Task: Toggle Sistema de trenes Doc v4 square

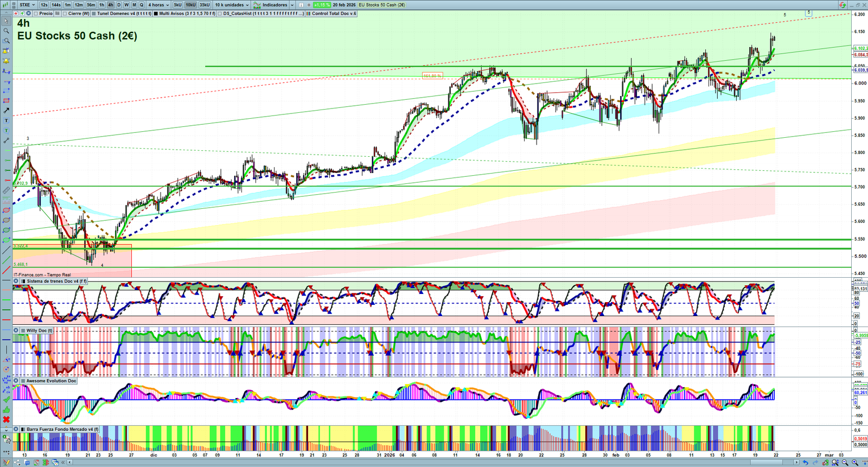Action: click(23, 281)
